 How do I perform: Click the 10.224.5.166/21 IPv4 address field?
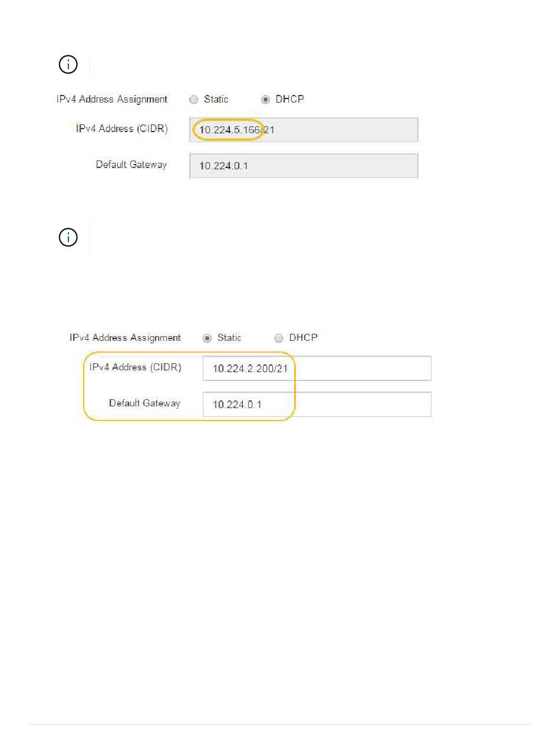pyautogui.click(x=304, y=130)
